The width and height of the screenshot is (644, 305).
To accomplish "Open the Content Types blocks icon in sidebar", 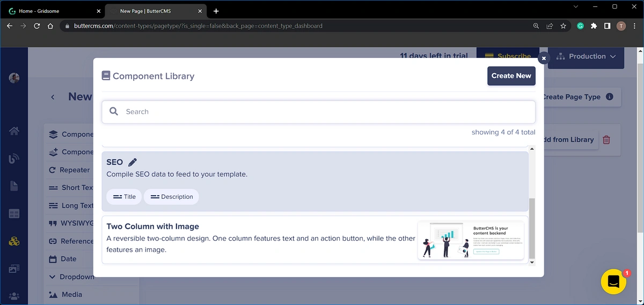I will pyautogui.click(x=14, y=241).
